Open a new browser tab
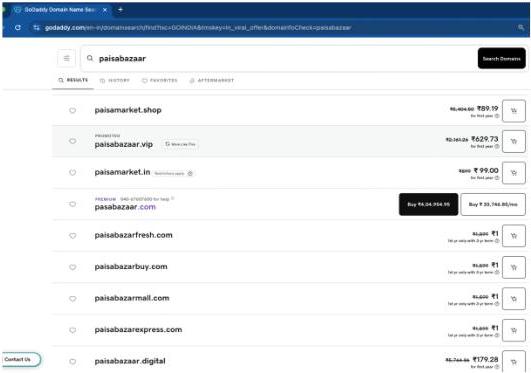Viewport: 531px width, 373px height. click(x=120, y=9)
